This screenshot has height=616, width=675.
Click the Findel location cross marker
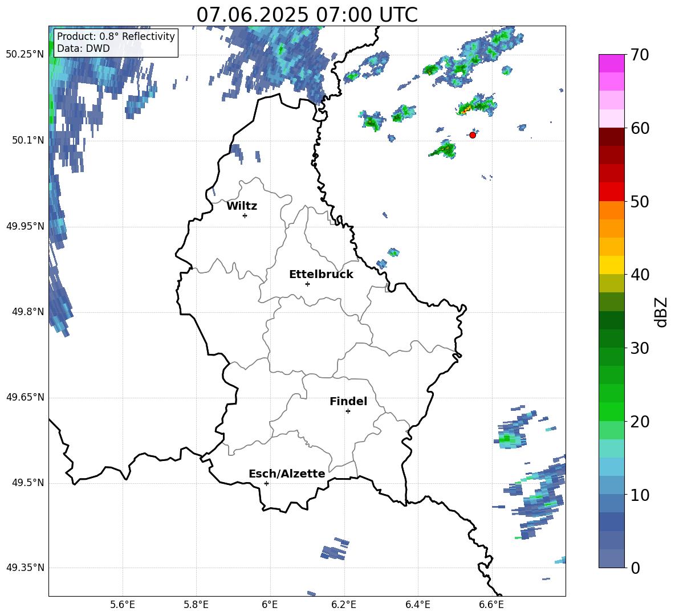click(x=348, y=411)
